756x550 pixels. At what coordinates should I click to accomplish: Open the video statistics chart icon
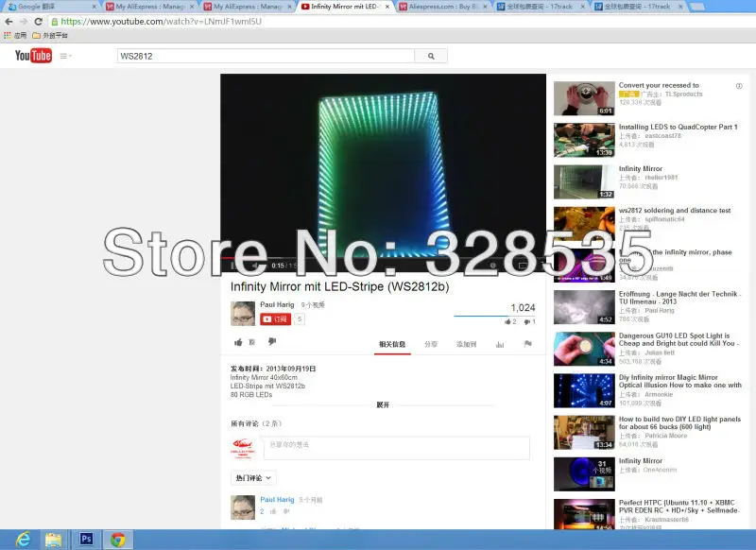tap(500, 344)
